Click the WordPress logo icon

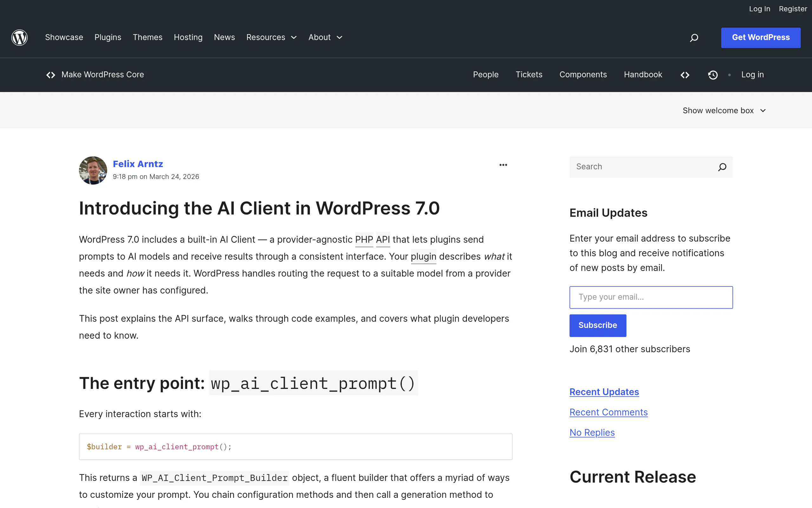tap(19, 37)
